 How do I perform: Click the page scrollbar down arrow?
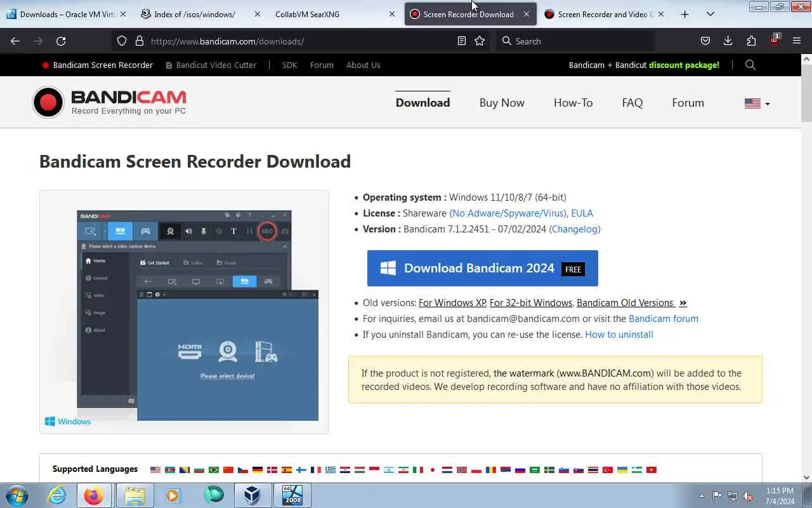tap(806, 478)
